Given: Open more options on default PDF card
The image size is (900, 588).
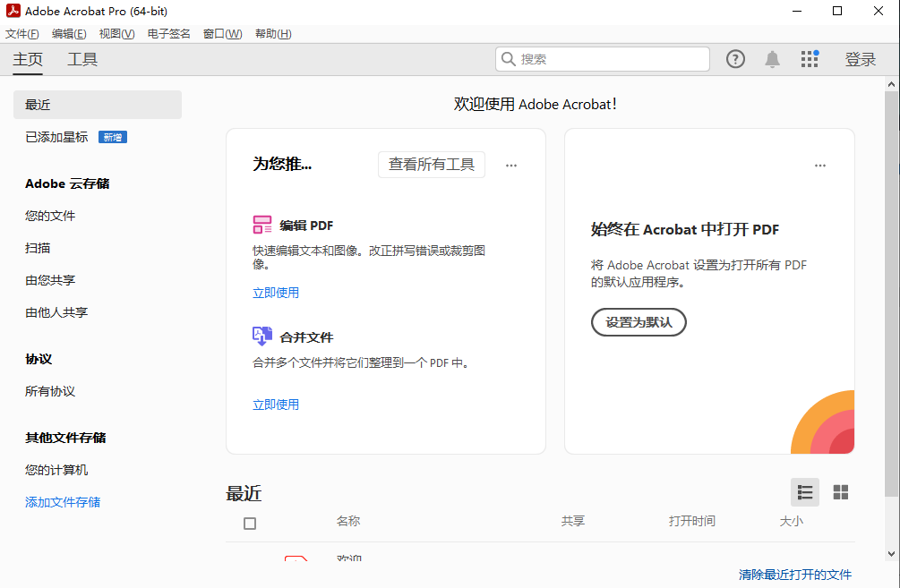Looking at the screenshot, I should (819, 166).
